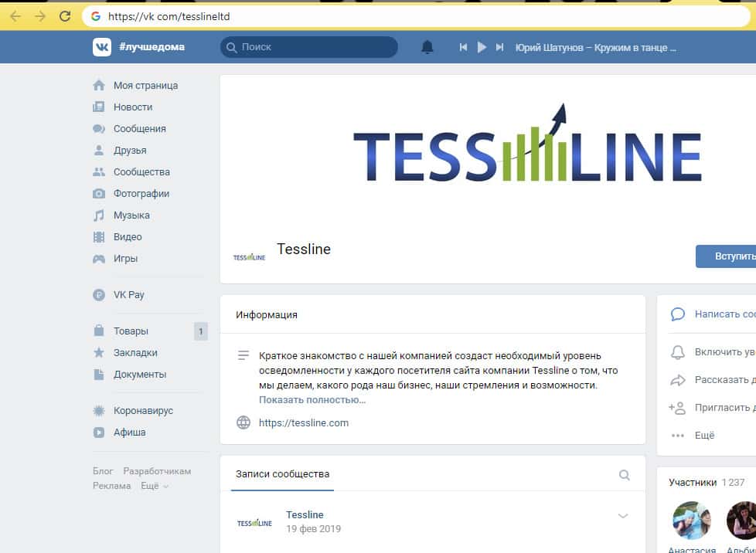Viewport: 756px width, 553px height.
Task: Click the #лучшедома header link
Action: (x=152, y=47)
